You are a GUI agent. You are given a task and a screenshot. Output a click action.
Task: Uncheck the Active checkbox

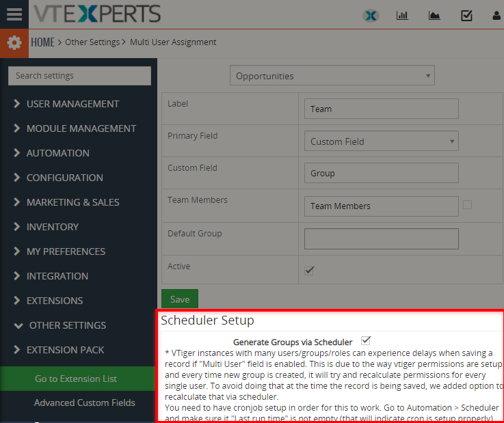coord(309,271)
